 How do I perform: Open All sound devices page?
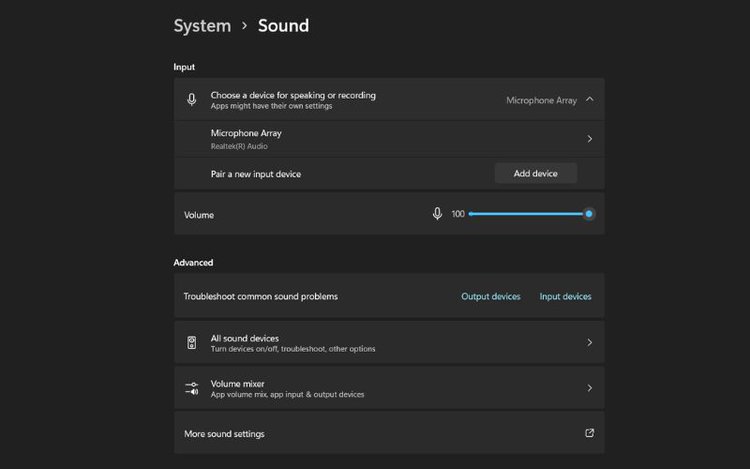click(389, 342)
